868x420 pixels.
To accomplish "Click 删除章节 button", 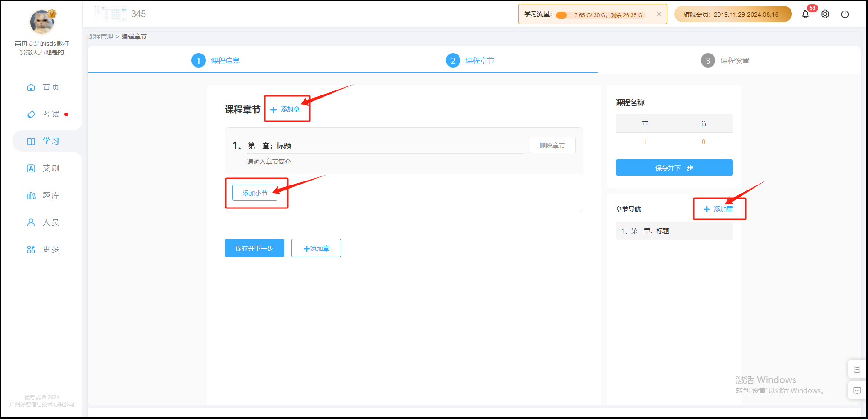I will tap(552, 145).
